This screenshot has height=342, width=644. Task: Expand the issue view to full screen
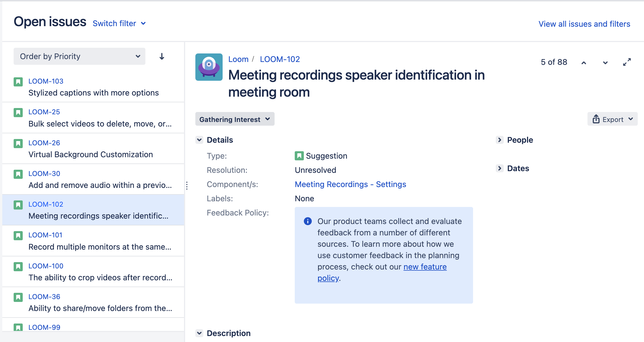click(627, 62)
